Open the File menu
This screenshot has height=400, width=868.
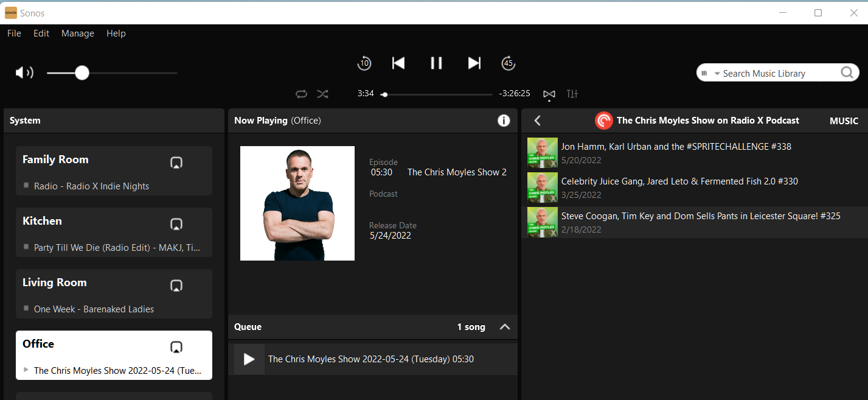[x=14, y=33]
